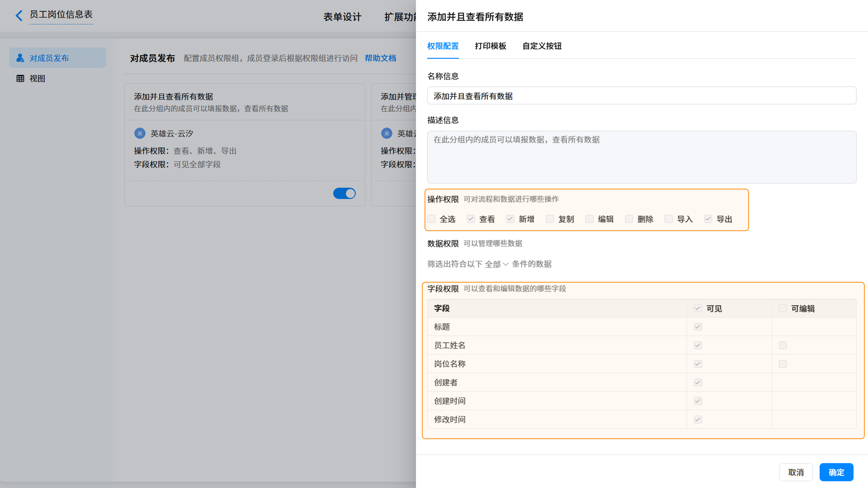Click the 英雄云-云汐 member avatar
This screenshot has width=868, height=488.
click(140, 133)
